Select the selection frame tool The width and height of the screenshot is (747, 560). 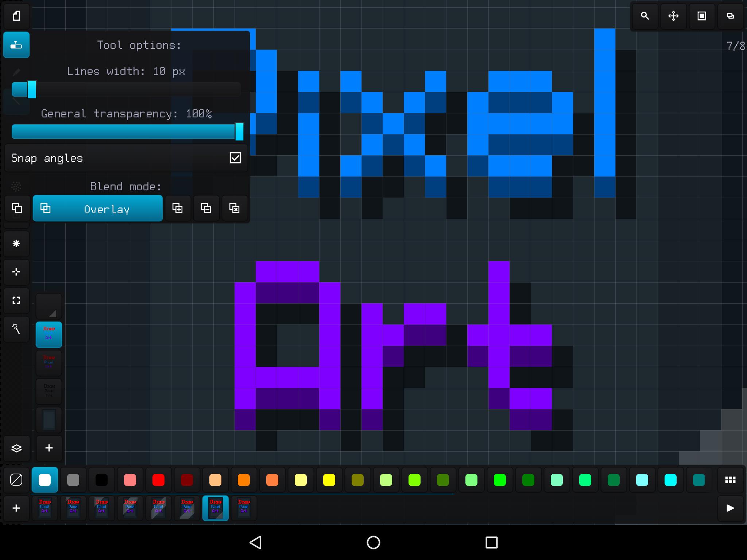point(16,300)
